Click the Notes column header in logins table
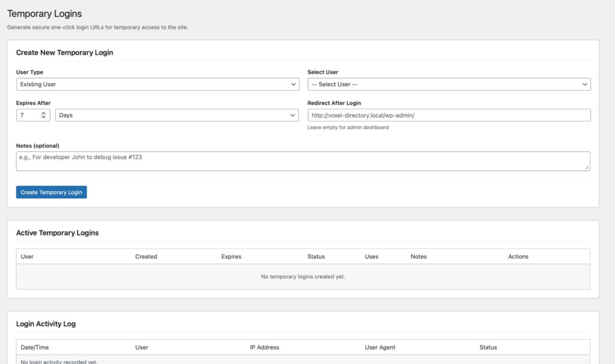The width and height of the screenshot is (615, 364). [419, 256]
